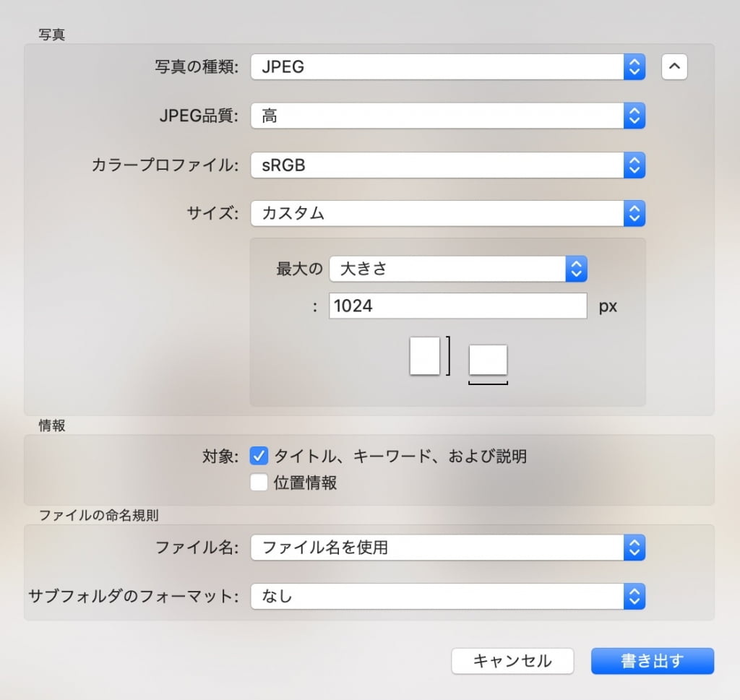Click the 写真の種類 label text
The image size is (740, 700).
(x=197, y=67)
